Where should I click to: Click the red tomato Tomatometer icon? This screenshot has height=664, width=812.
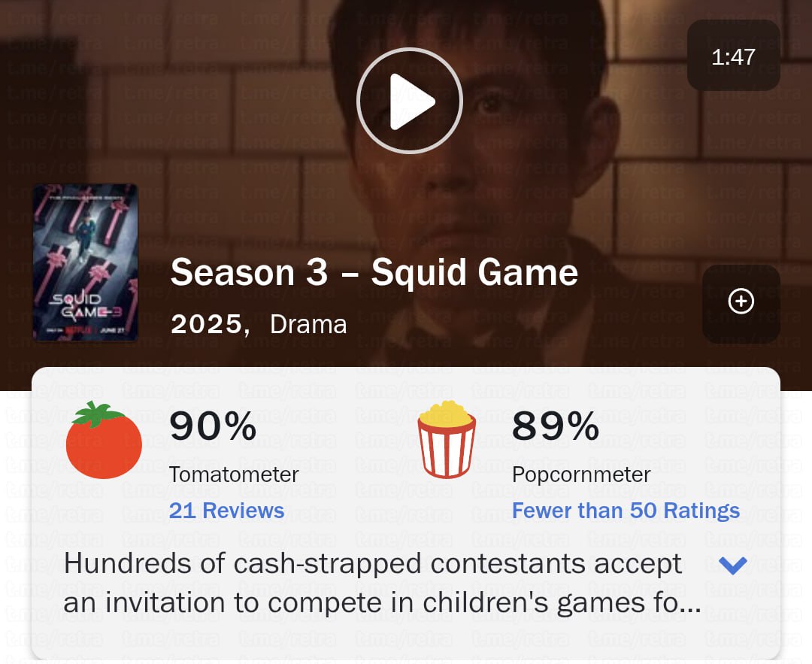coord(104,441)
